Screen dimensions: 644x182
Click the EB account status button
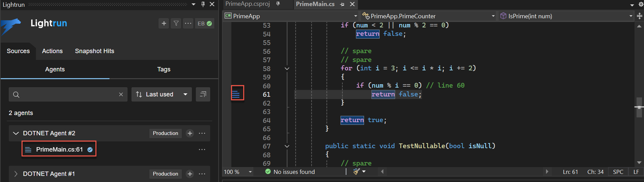(204, 23)
